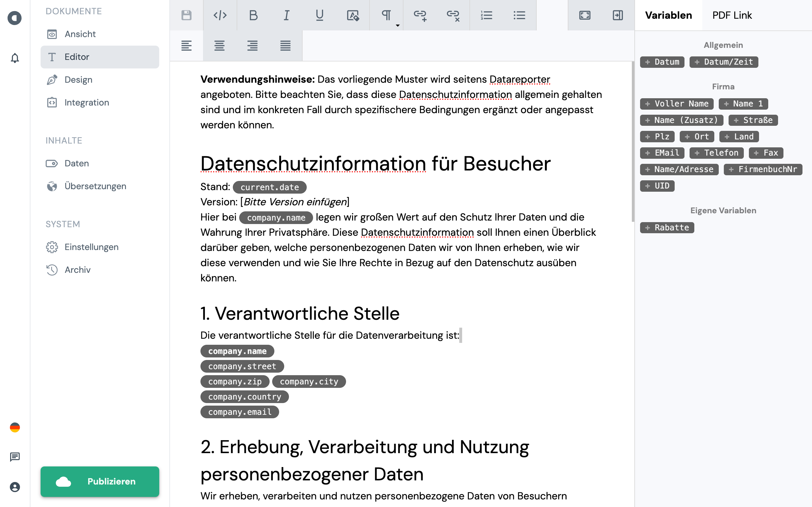Open Design in the sidebar
Screen dimensions: 812x507
coord(78,80)
